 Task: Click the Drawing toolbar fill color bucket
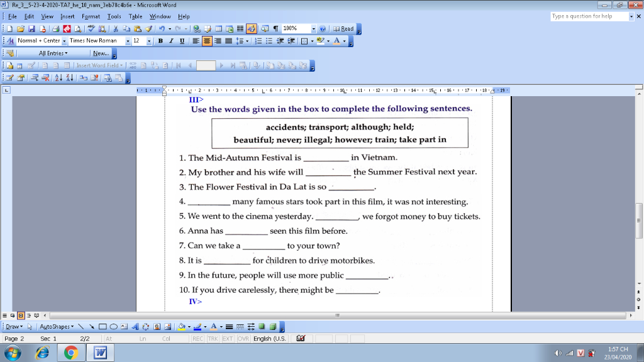182,327
